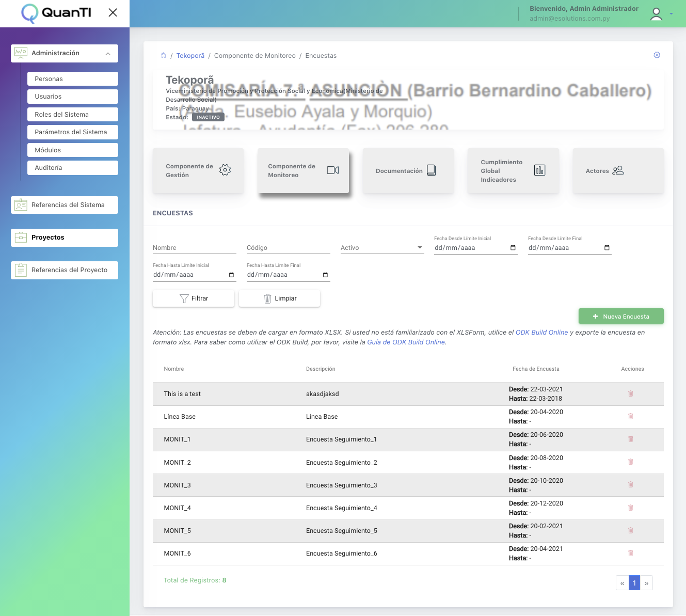Delete the MONIT_6 survey
The width and height of the screenshot is (686, 616).
coord(630,553)
